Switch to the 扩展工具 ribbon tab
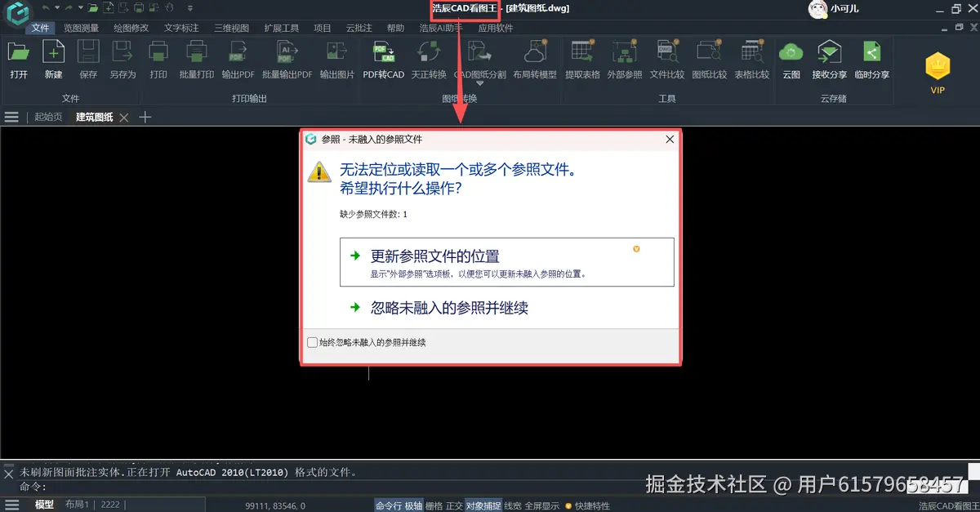Screen dimensions: 980x512 pyautogui.click(x=282, y=28)
